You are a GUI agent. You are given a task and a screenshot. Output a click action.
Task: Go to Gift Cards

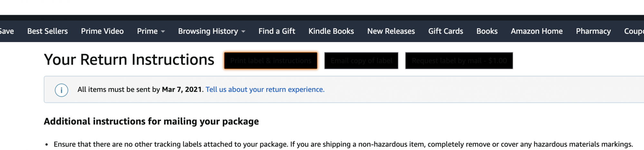tap(445, 31)
